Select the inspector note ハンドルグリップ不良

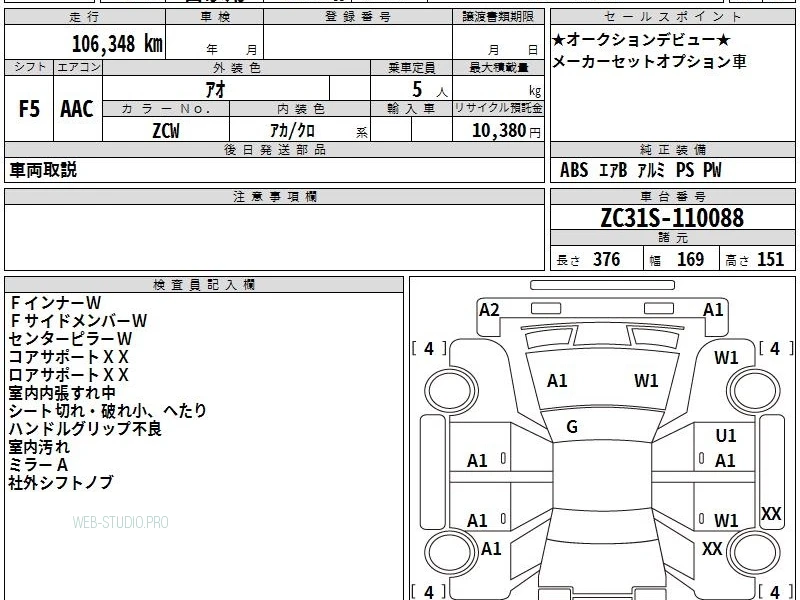(85, 429)
